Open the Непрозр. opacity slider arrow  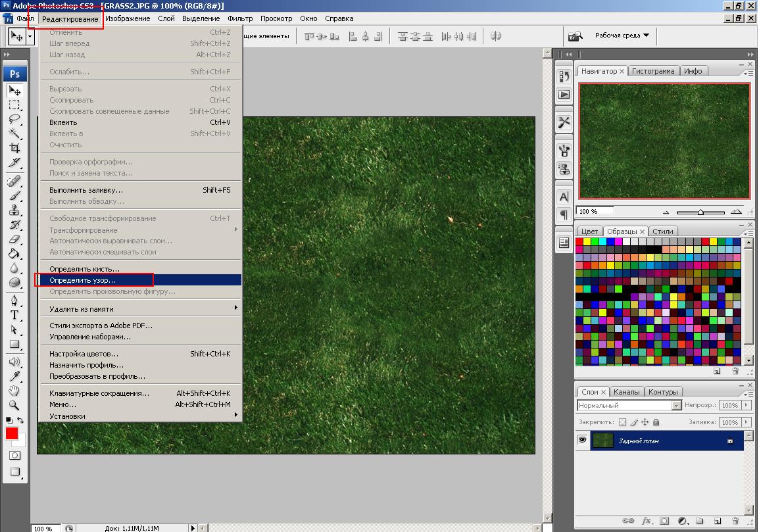[x=745, y=406]
